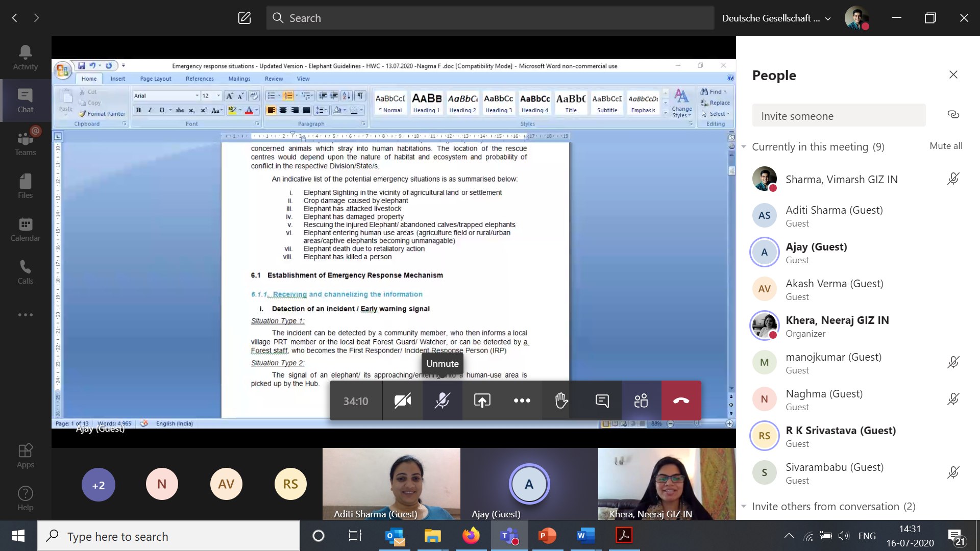Copy the meeting join link icon
Viewport: 980px width, 551px height.
[x=953, y=114]
